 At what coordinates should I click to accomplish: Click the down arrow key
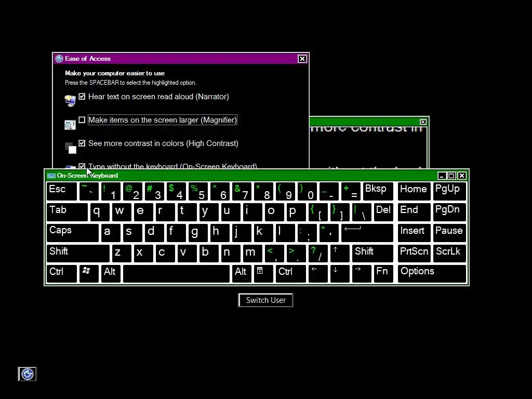340,273
